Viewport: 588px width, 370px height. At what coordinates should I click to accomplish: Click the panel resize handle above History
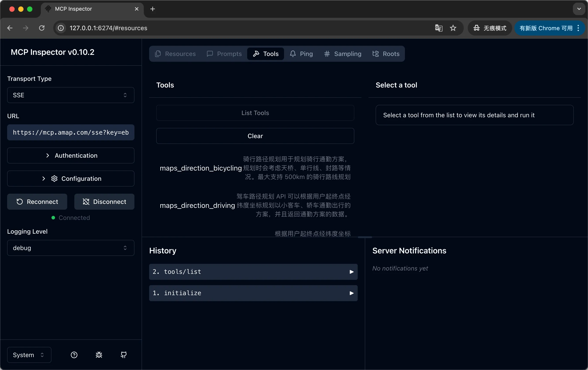365,237
